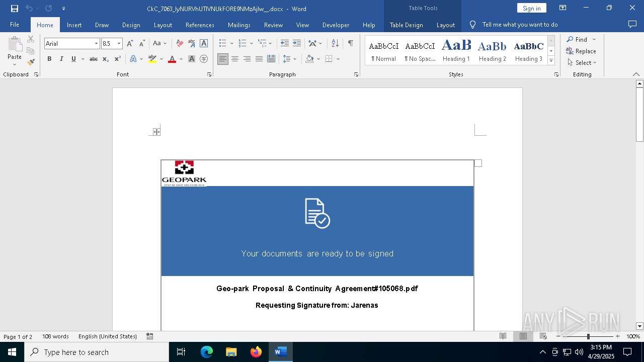Copy selection using the Copy icon
Screen dimensions: 644x362
click(x=31, y=51)
